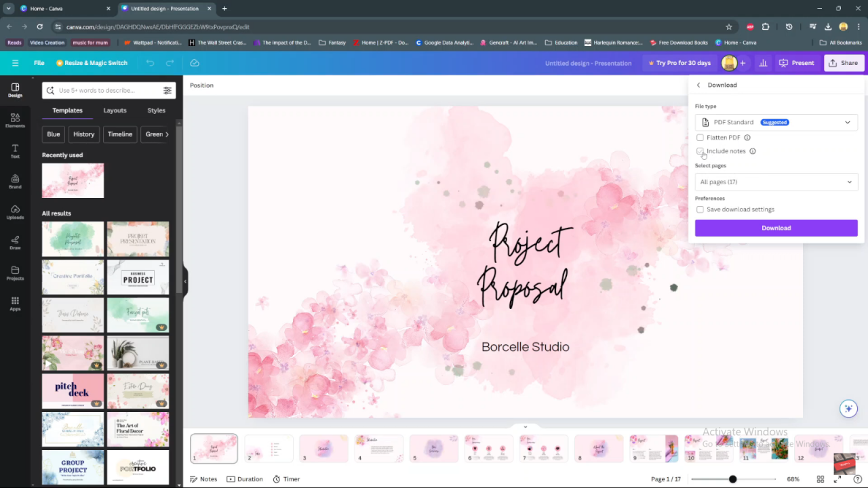The width and height of the screenshot is (868, 488).
Task: Go back using Download panel arrow
Action: pyautogui.click(x=698, y=85)
